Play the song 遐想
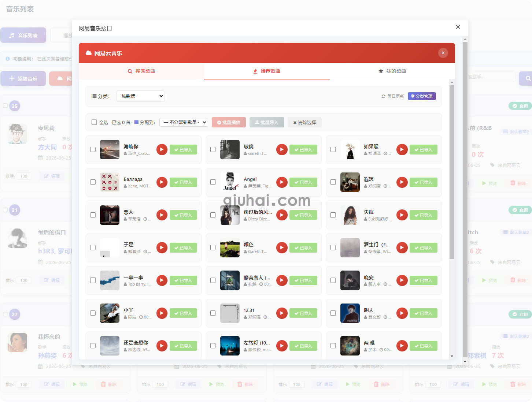Viewport: 532px width, 402px height. coord(402,182)
